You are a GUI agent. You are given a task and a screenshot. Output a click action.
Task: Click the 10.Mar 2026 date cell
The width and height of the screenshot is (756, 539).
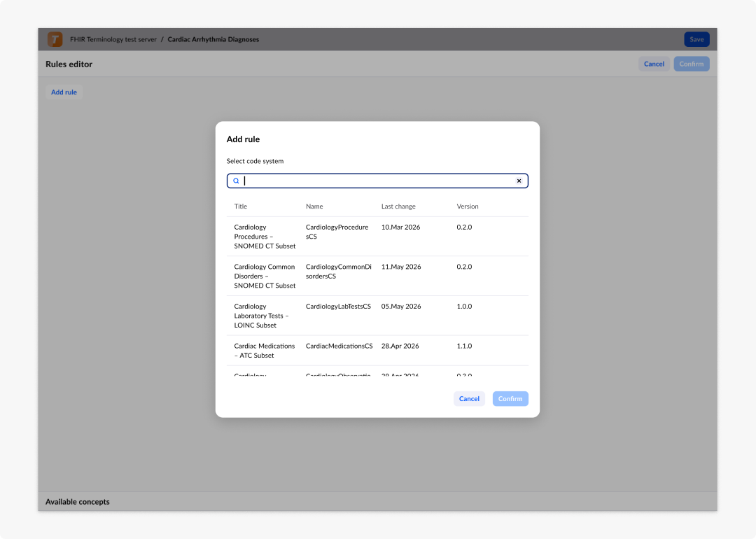pyautogui.click(x=400, y=227)
